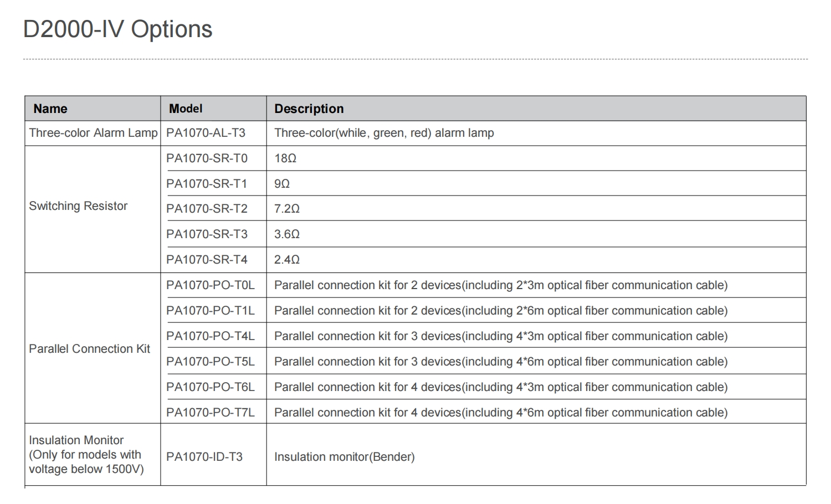The width and height of the screenshot is (831, 504).
Task: Select the Name column header
Action: [93, 109]
